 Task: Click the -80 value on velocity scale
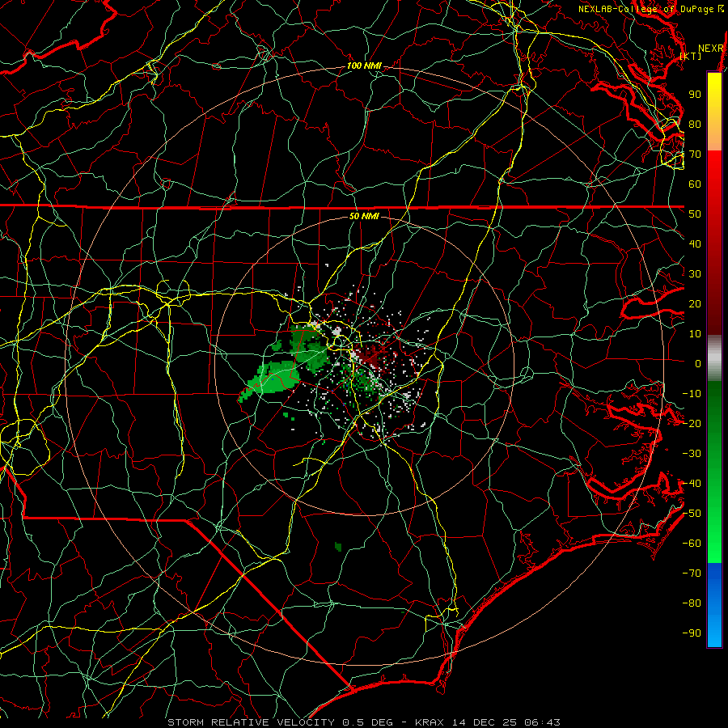(x=692, y=603)
